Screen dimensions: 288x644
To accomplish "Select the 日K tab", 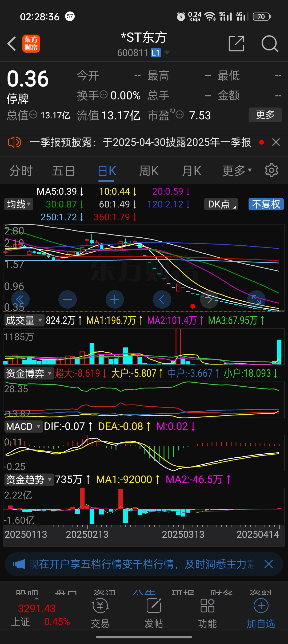I will (x=107, y=171).
